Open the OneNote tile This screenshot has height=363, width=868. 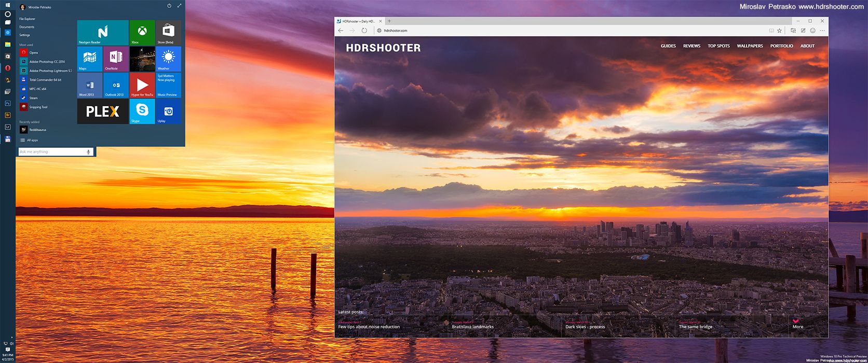[x=116, y=59]
